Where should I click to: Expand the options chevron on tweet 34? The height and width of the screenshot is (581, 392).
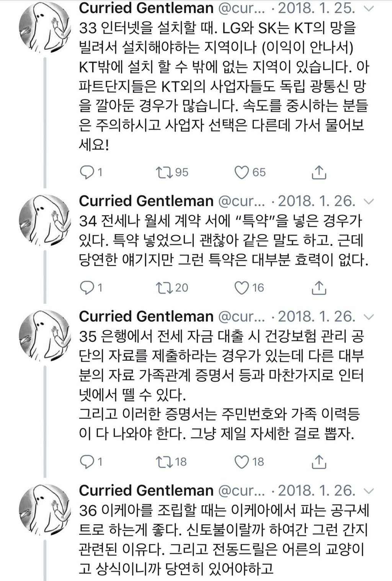point(369,201)
